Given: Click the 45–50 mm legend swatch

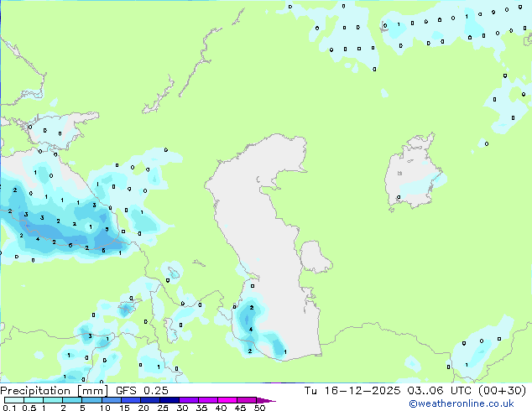Looking at the screenshot, I should [247, 400].
